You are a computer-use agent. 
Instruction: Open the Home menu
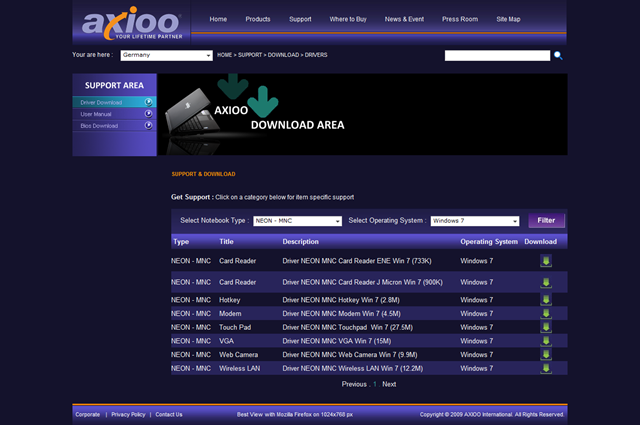tap(218, 19)
